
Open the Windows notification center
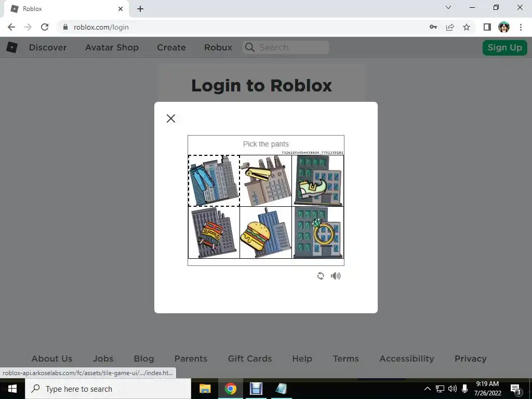[x=515, y=389]
